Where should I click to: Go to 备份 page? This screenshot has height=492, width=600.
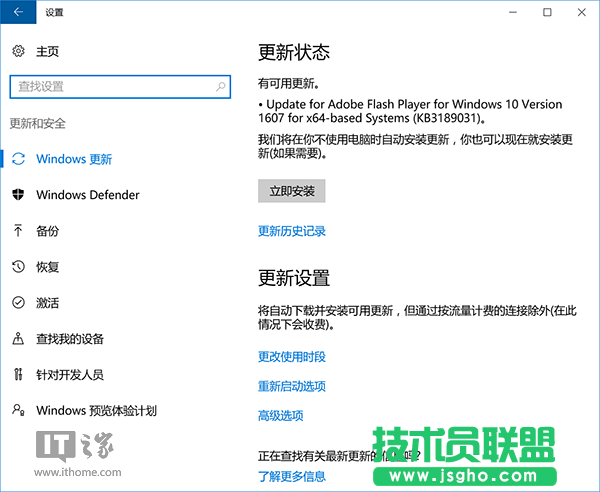tap(47, 231)
